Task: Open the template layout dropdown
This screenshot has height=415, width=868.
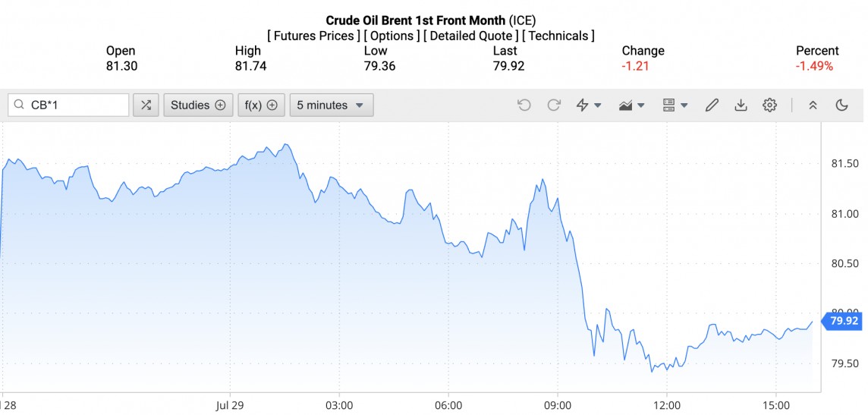Action: coord(675,105)
